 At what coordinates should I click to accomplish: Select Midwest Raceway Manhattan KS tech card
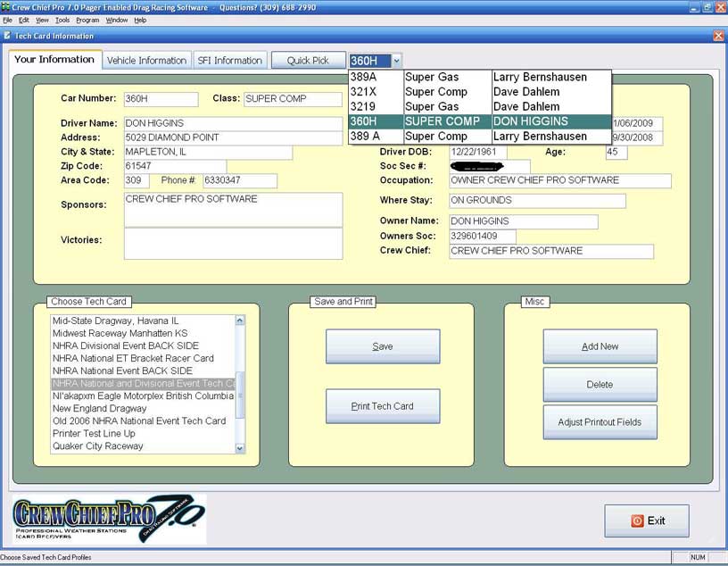[143, 334]
